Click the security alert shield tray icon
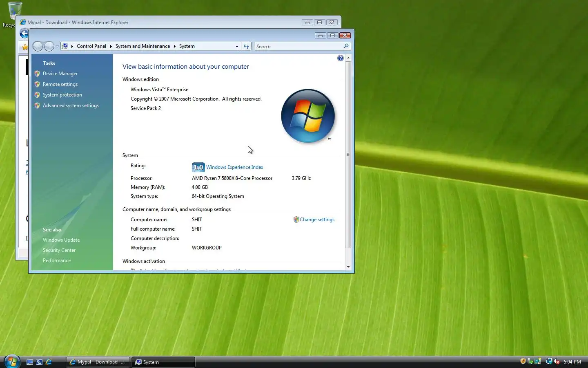The width and height of the screenshot is (588, 368). [x=523, y=361]
